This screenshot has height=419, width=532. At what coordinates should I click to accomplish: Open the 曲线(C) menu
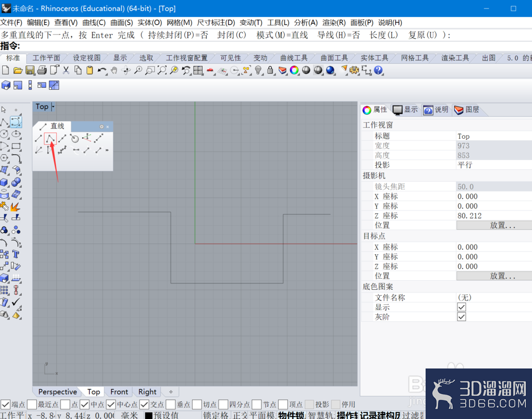pyautogui.click(x=94, y=23)
